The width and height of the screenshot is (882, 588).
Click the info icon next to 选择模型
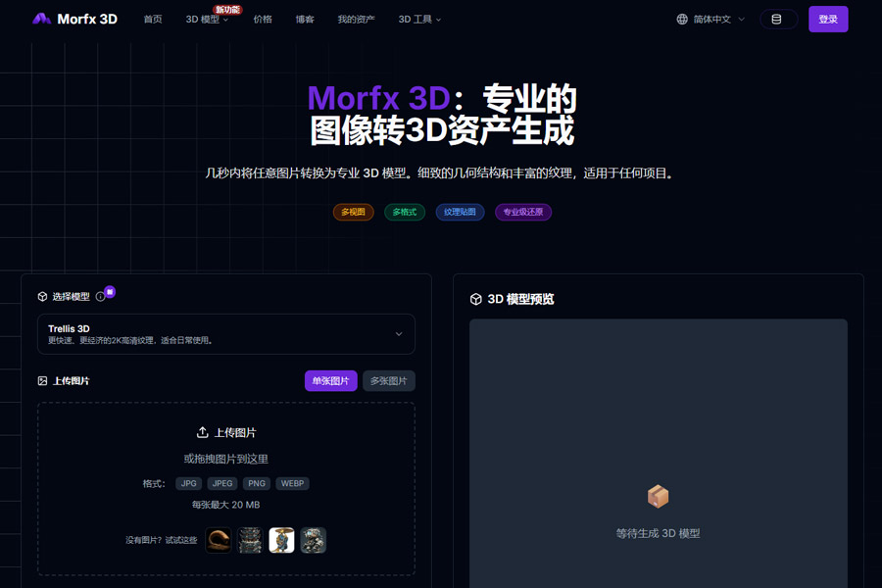(x=100, y=297)
